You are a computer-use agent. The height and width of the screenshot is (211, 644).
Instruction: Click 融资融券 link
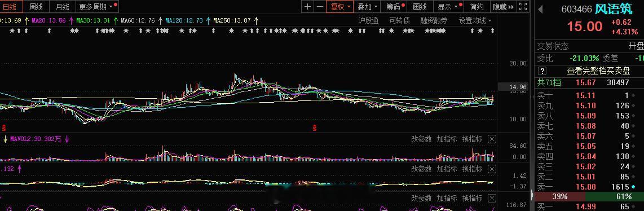(434, 20)
